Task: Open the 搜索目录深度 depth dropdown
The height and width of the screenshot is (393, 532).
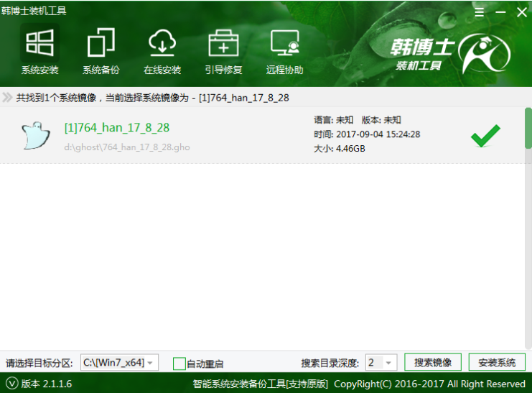Action: click(381, 363)
